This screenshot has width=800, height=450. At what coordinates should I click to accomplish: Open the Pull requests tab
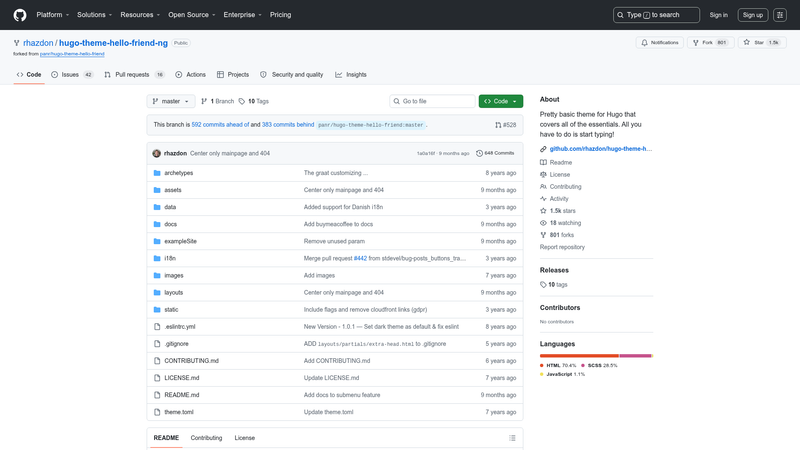click(134, 74)
